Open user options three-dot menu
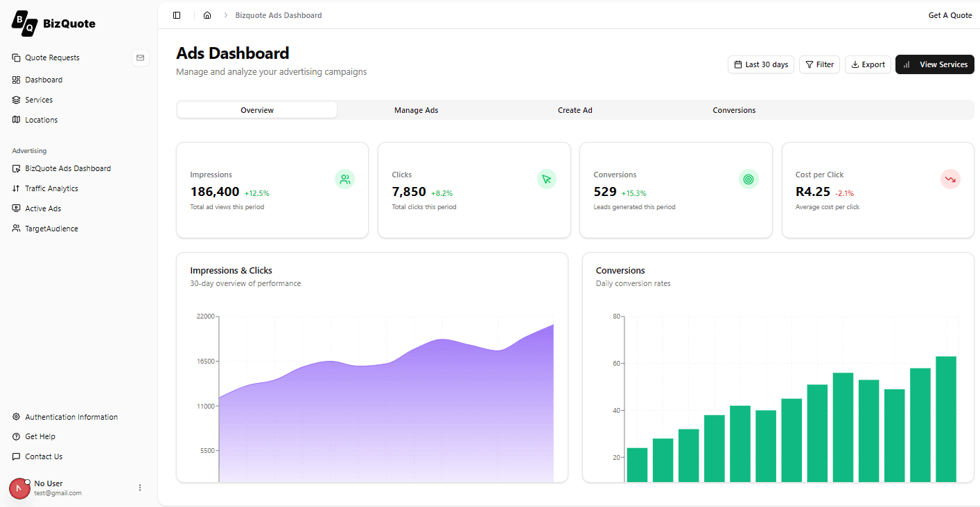The width and height of the screenshot is (980, 507). tap(140, 488)
